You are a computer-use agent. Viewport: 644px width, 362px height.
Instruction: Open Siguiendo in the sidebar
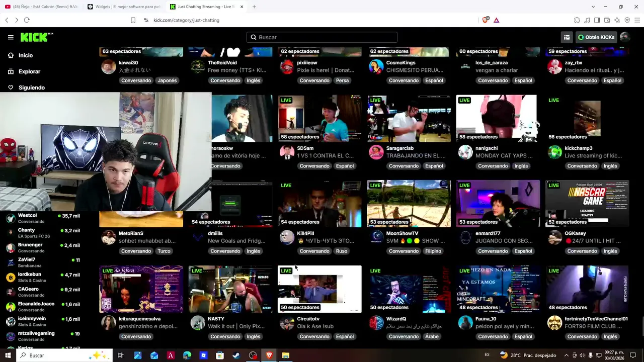click(x=32, y=87)
